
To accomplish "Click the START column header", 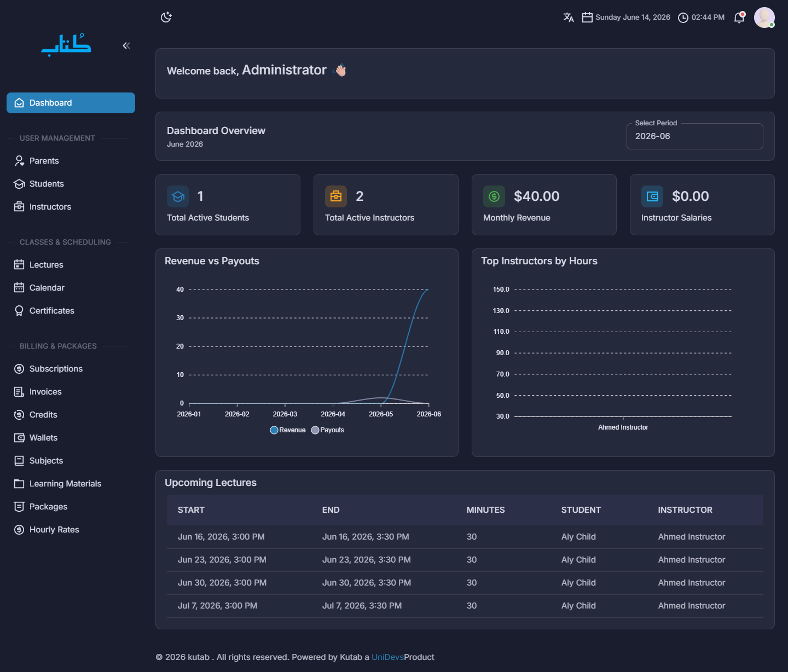I will [x=191, y=510].
